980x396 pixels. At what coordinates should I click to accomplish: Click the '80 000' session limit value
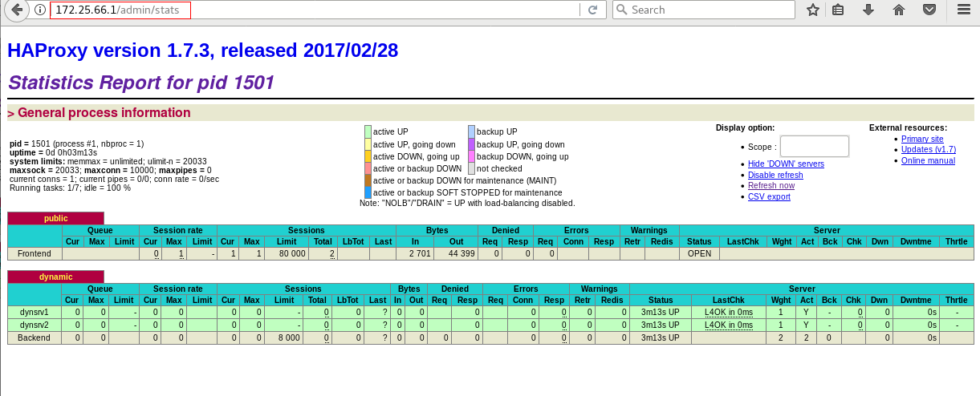point(292,253)
